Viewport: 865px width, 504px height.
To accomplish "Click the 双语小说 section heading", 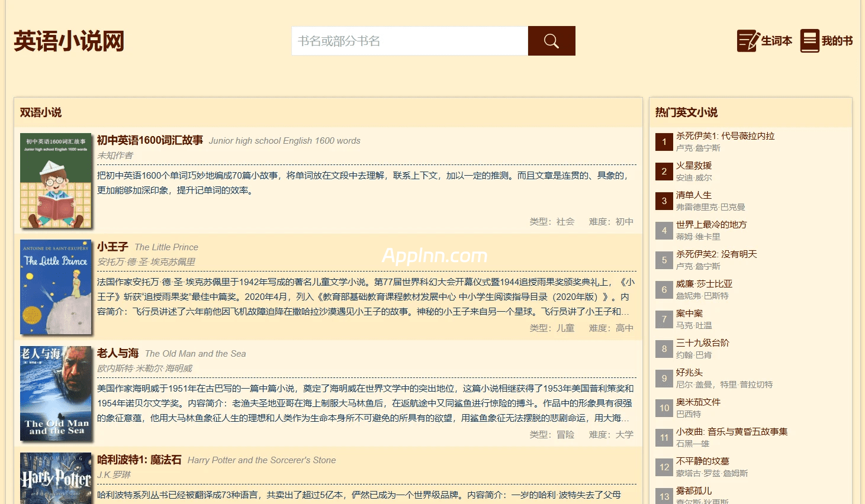I will click(x=41, y=112).
